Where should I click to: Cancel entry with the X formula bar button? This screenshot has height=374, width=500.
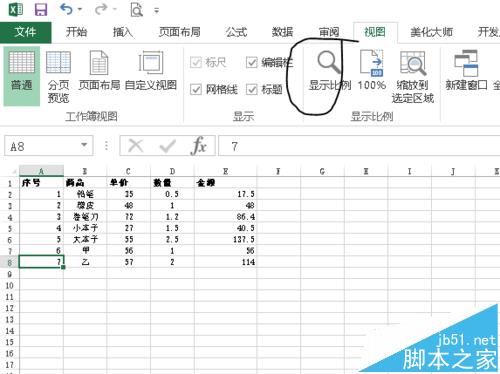(x=136, y=146)
